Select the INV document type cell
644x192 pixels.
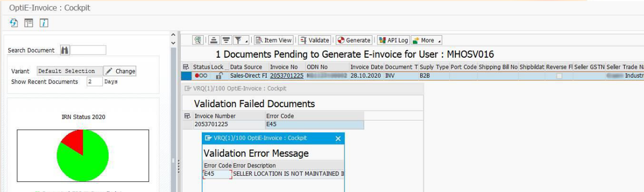(401, 76)
